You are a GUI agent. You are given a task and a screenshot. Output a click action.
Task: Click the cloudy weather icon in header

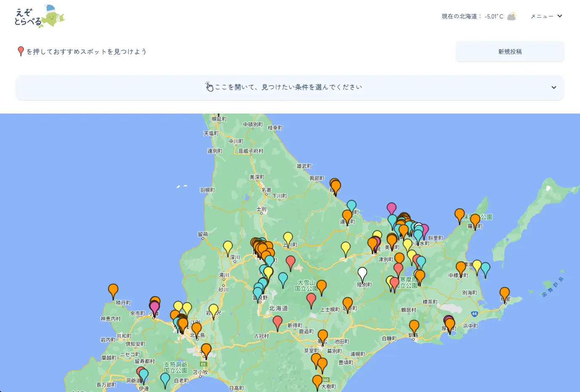(x=511, y=16)
